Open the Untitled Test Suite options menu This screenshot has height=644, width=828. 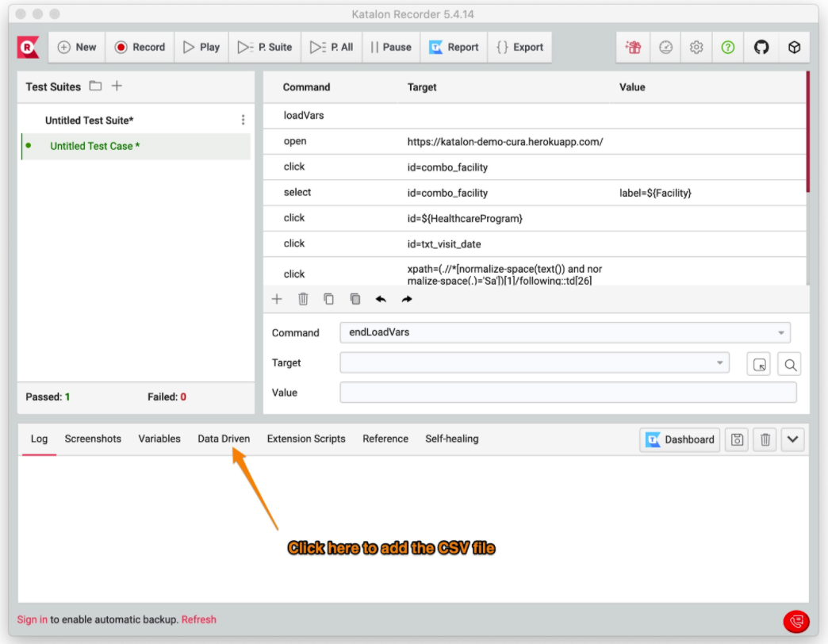243,117
